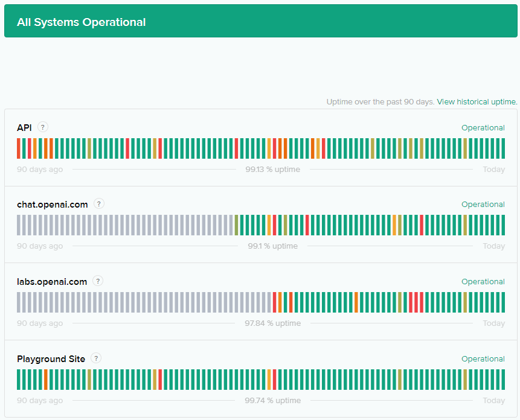Select the 99.13 % uptime figure
This screenshot has height=420, width=520.
(272, 169)
